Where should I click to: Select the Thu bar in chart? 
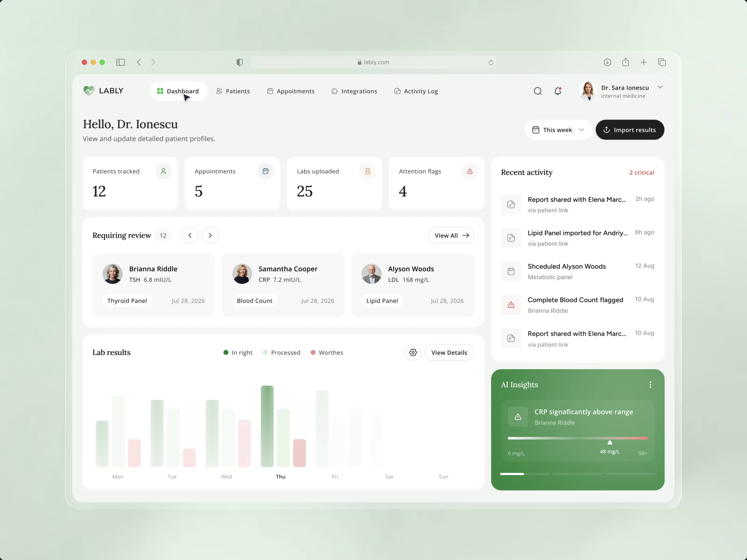[x=267, y=426]
